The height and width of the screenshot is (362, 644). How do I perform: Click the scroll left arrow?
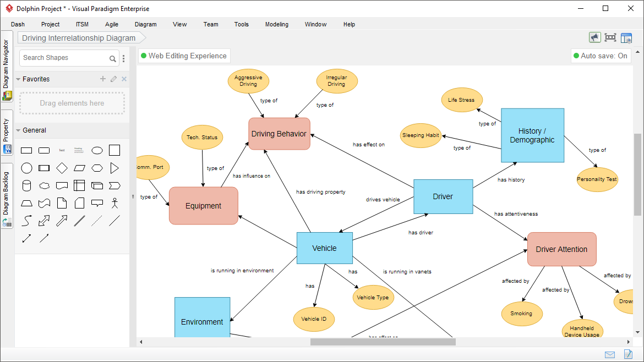pyautogui.click(x=141, y=342)
